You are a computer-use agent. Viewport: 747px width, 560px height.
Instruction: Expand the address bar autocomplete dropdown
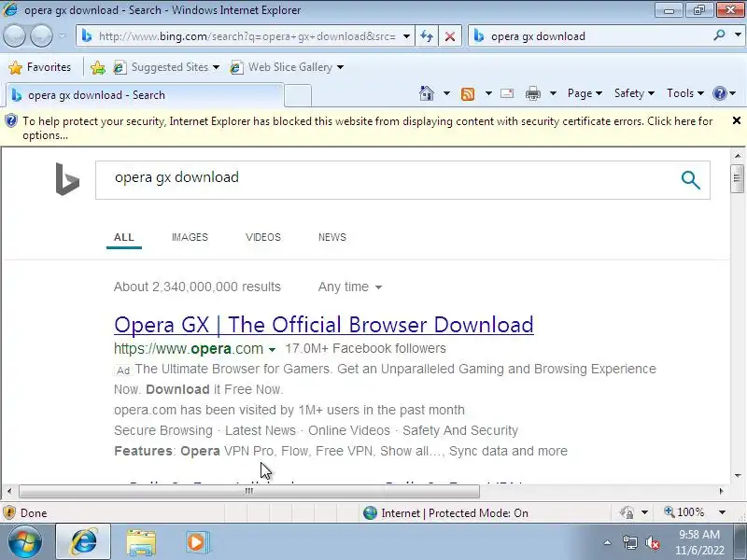pos(406,36)
